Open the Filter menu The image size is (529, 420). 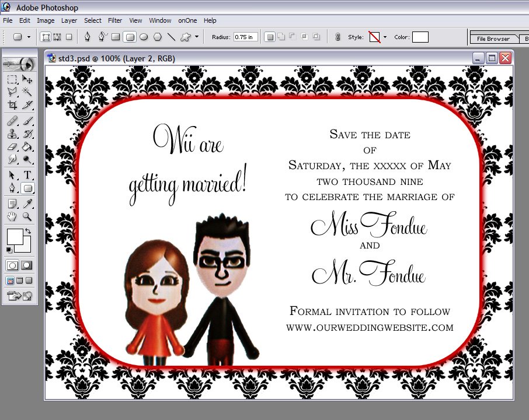pyautogui.click(x=114, y=20)
